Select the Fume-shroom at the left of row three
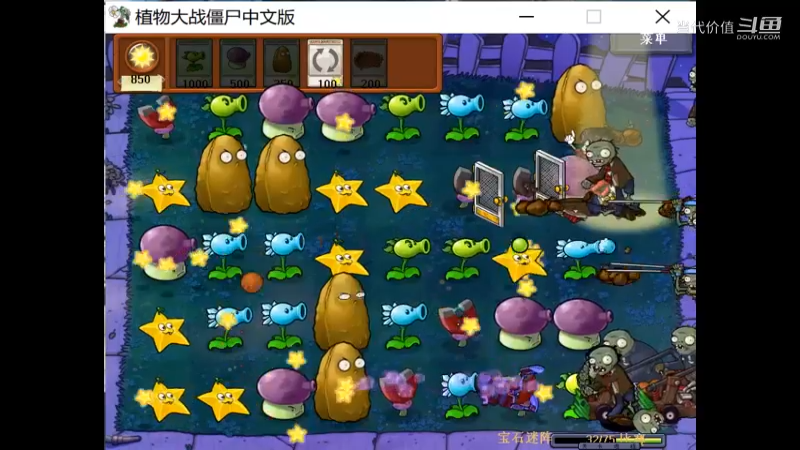Screen dimensions: 800x450 click(x=165, y=253)
